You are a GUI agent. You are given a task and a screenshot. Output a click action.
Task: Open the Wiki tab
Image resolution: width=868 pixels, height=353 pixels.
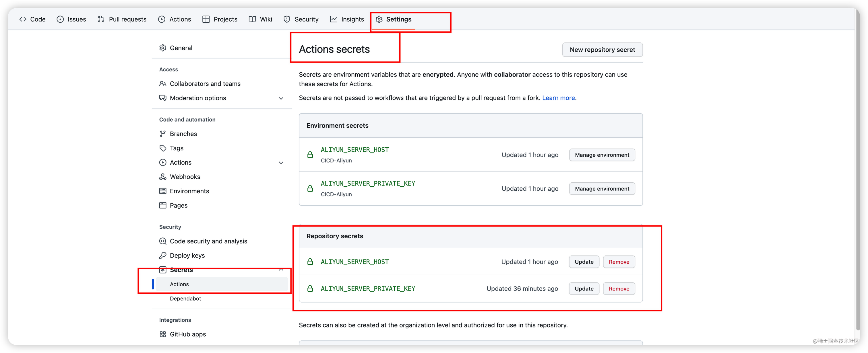[260, 19]
